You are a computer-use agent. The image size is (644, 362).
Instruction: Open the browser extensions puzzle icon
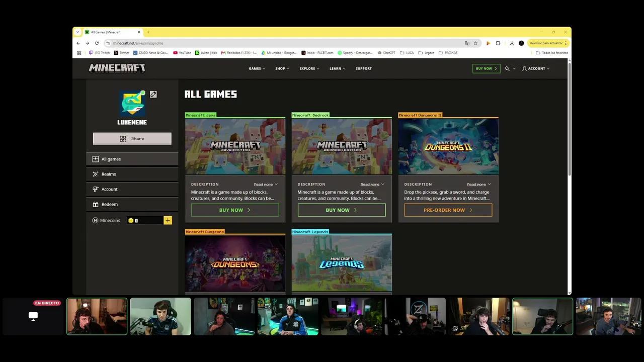click(498, 43)
